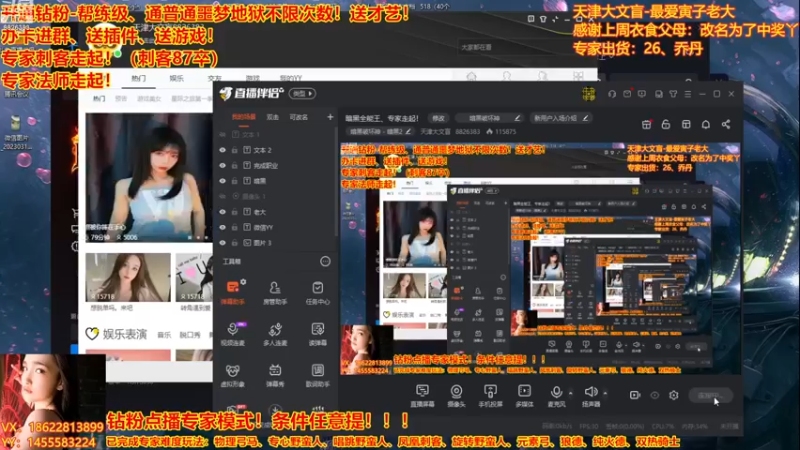Open the 横屏 mode dropdown beside logo
The height and width of the screenshot is (450, 800).
pyautogui.click(x=303, y=93)
